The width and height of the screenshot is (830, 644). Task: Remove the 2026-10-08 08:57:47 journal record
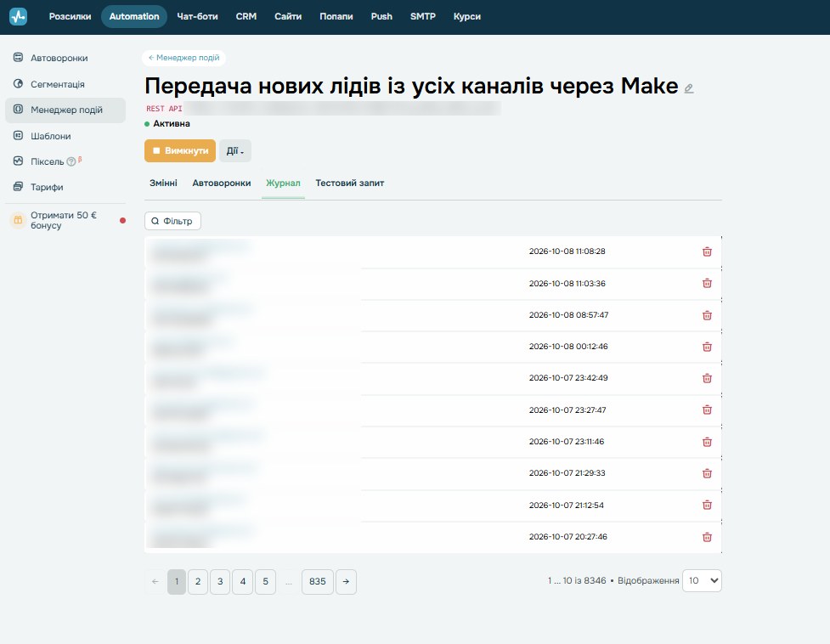point(707,315)
